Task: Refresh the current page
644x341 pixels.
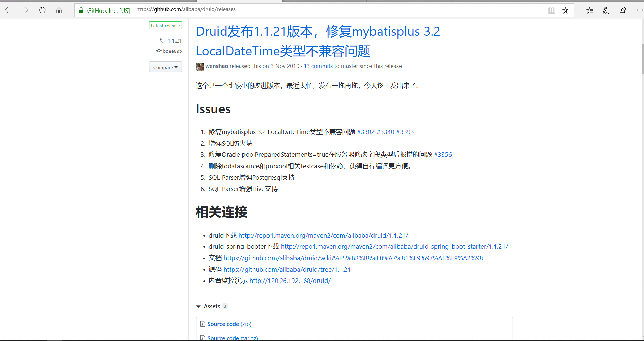Action: [x=42, y=10]
